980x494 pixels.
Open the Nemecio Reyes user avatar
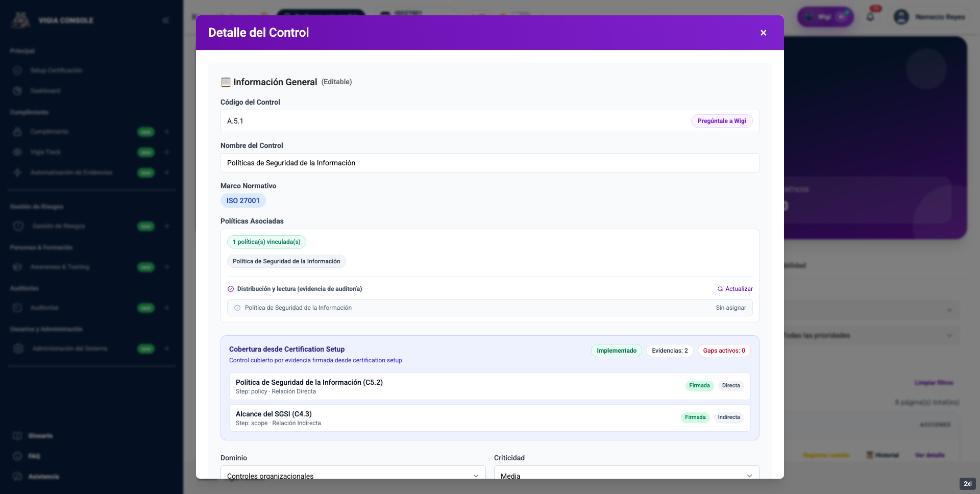coord(901,17)
